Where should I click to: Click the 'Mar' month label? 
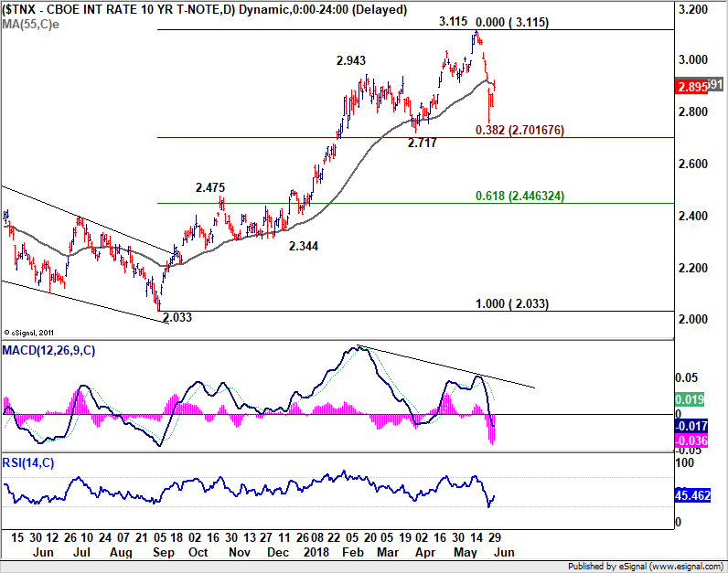point(388,553)
